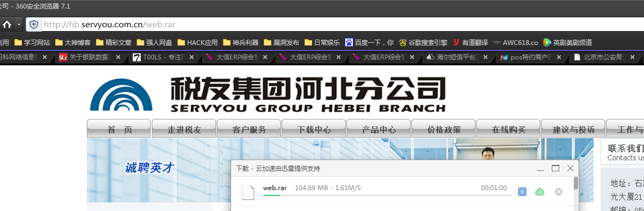Open 在线购买 in site navigation

point(508,129)
